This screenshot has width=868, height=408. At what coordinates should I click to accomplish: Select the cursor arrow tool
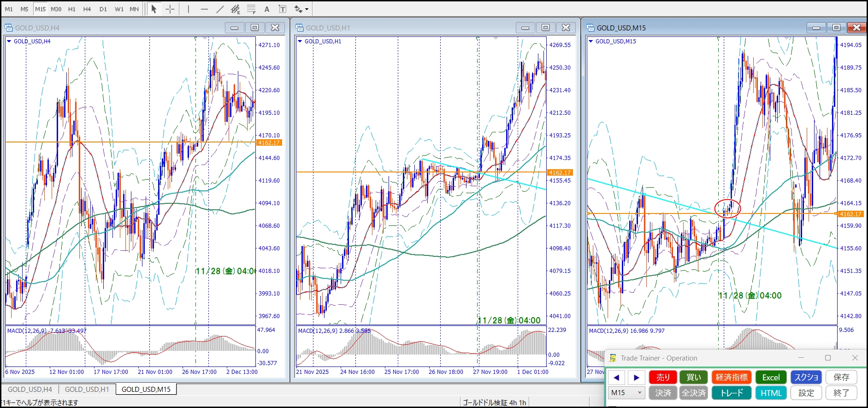154,9
